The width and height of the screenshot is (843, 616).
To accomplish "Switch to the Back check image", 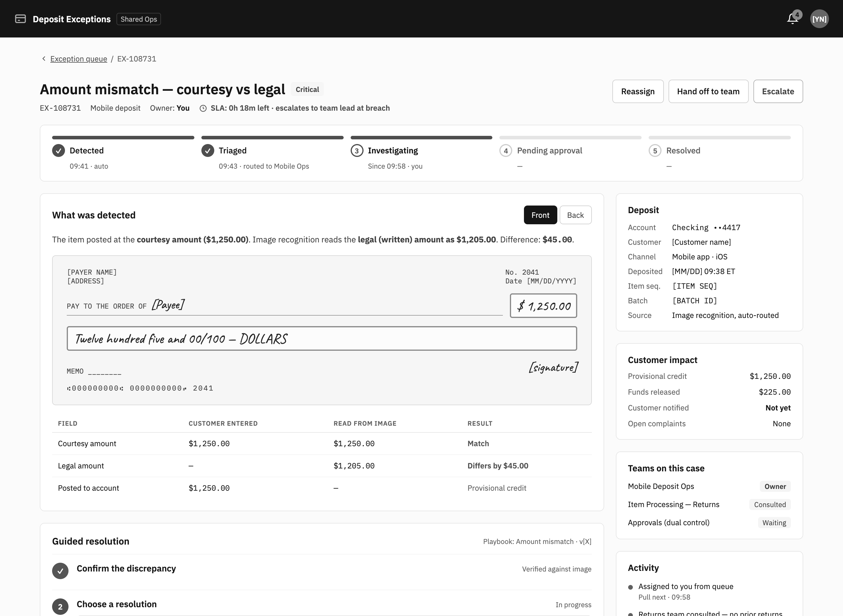I will pyautogui.click(x=575, y=215).
